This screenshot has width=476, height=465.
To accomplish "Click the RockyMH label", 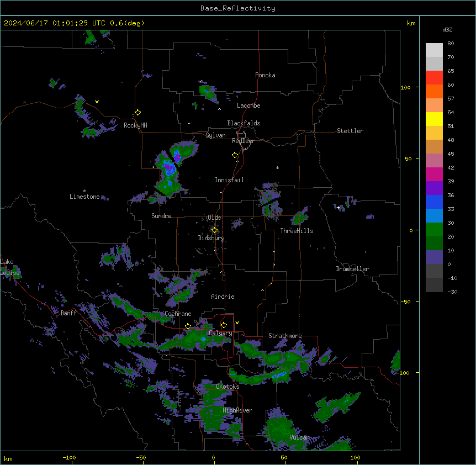I will pos(135,125).
